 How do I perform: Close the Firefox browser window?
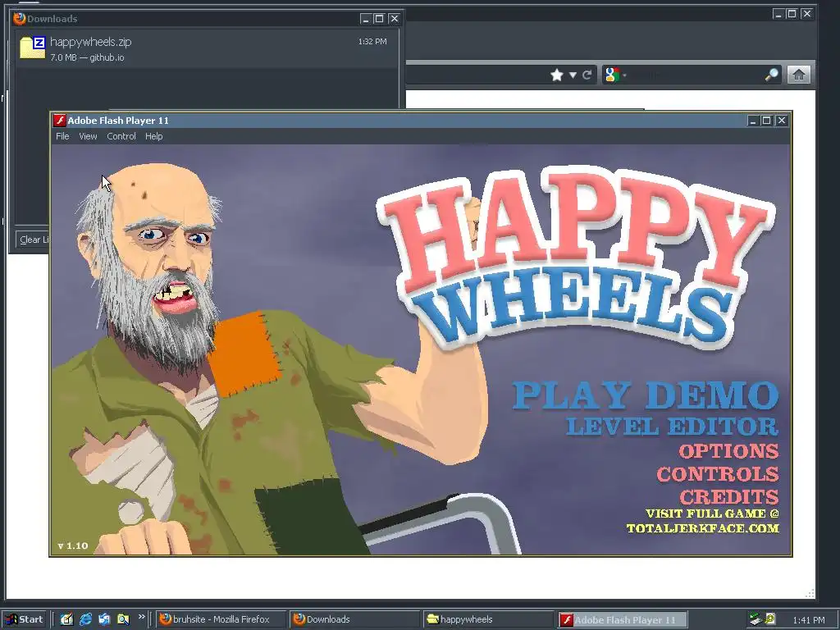pyautogui.click(x=807, y=14)
